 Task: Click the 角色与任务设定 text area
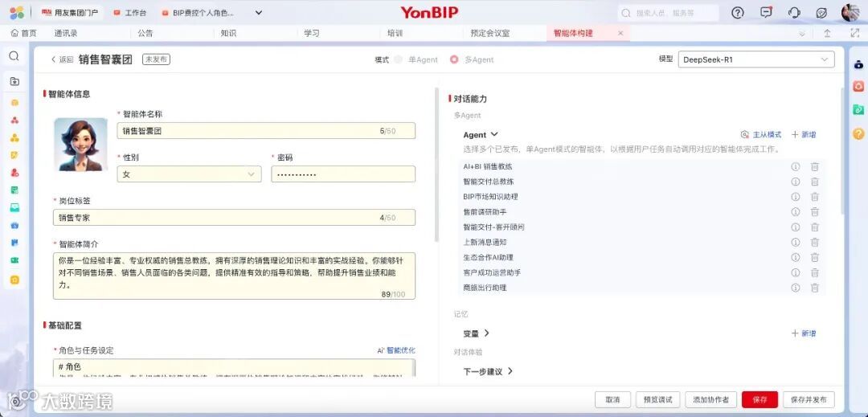click(234, 368)
